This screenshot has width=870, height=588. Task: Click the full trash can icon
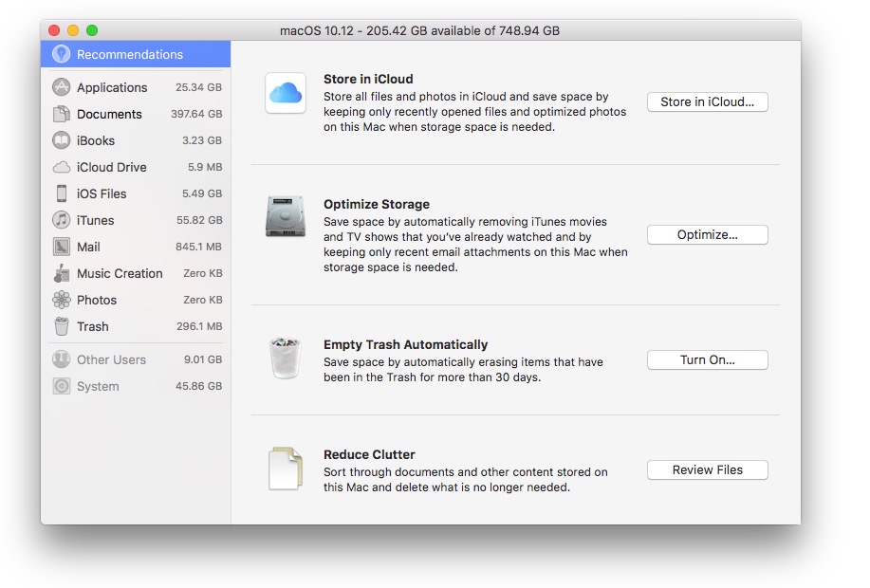[286, 358]
